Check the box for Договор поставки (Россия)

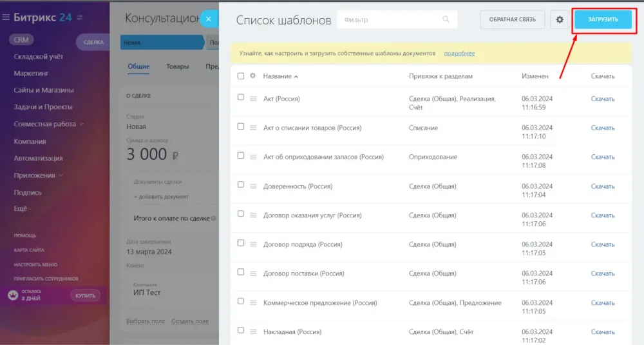[241, 271]
